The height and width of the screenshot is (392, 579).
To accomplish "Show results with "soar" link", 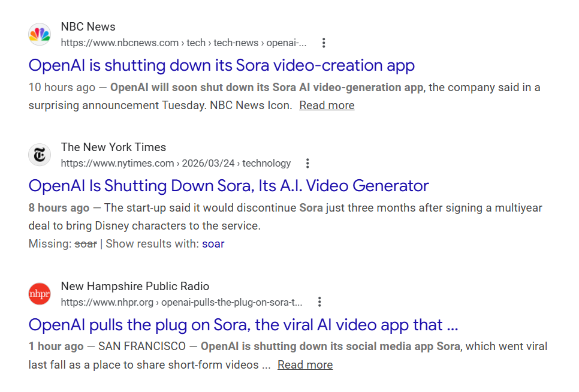I will (x=213, y=244).
